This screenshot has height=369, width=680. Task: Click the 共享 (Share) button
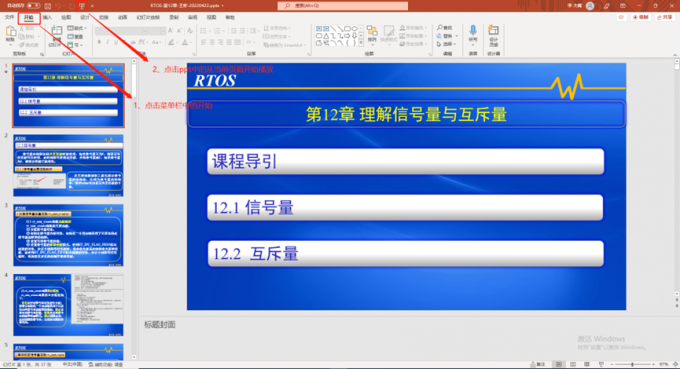pos(665,17)
